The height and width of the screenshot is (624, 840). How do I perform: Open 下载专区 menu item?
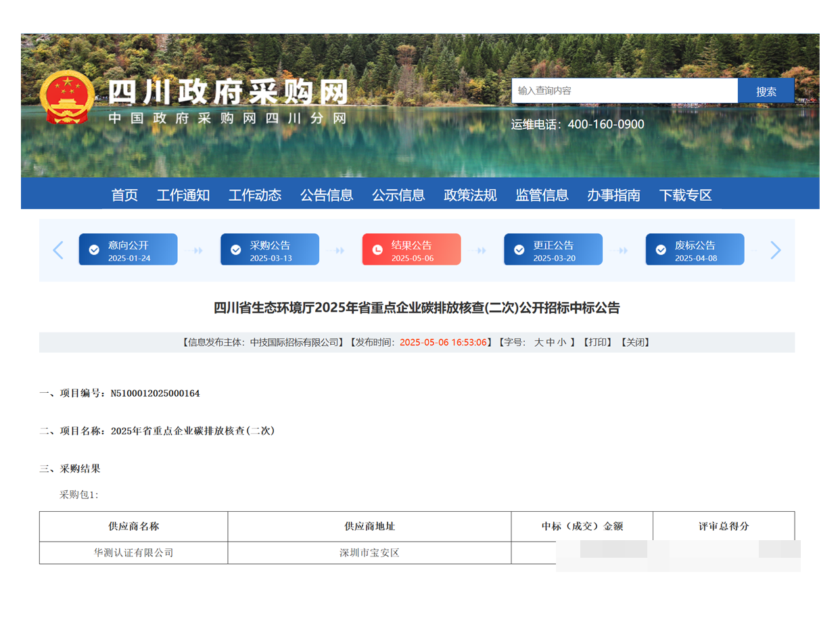coord(686,195)
